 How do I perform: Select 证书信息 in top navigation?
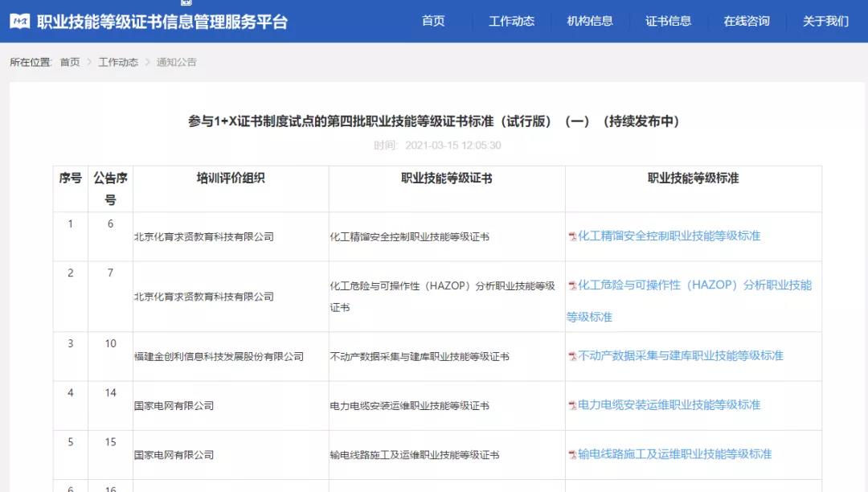click(x=668, y=21)
